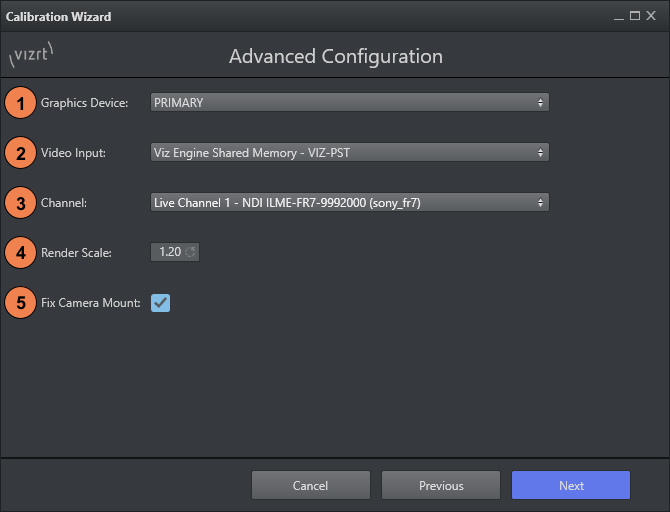Click the orange number 5 badge
Image resolution: width=670 pixels, height=512 pixels.
[20, 302]
